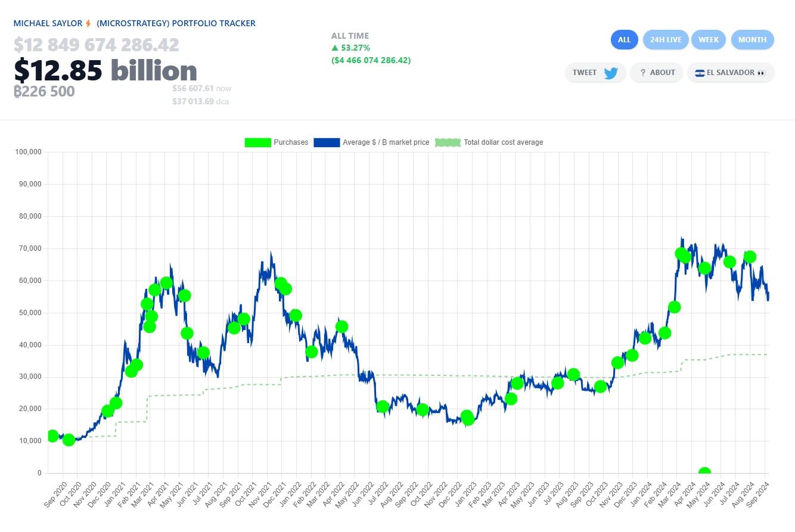Click the question mark icon beside ABOUT

tap(643, 73)
